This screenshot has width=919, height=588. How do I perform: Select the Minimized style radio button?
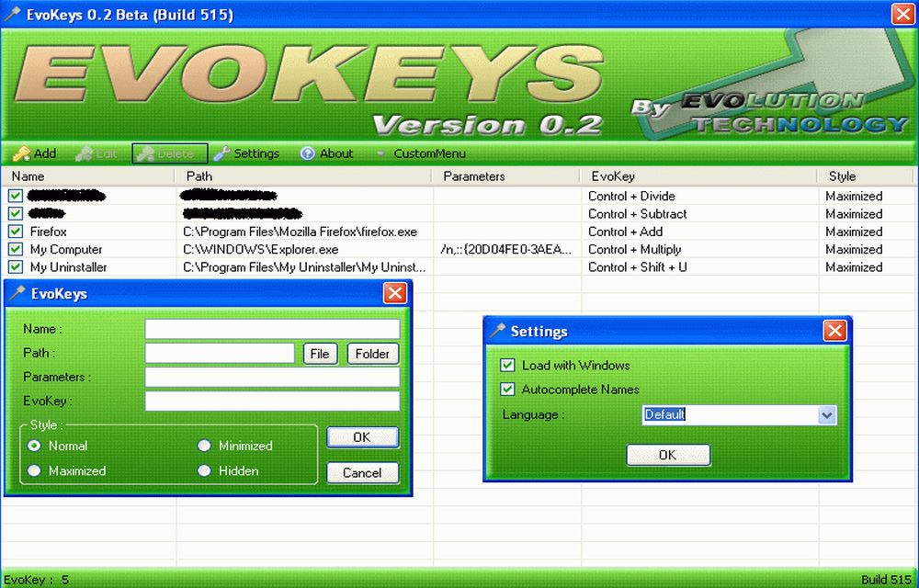click(204, 446)
